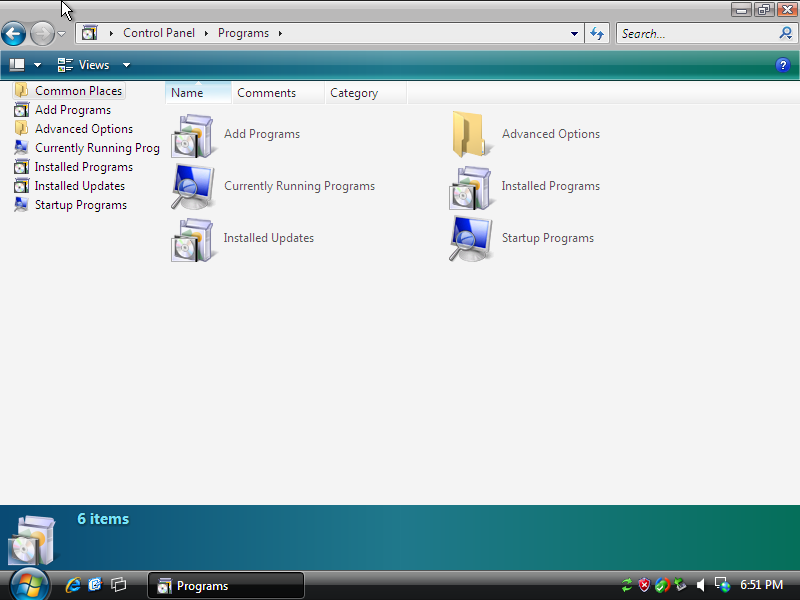Click the 6 items status text
Screen dimensions: 800x600
(x=103, y=519)
